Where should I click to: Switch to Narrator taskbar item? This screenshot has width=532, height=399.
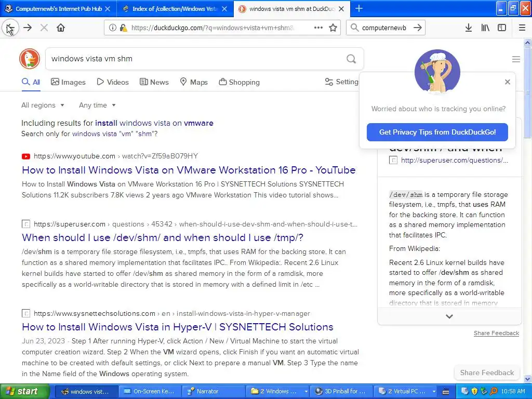[x=212, y=392]
